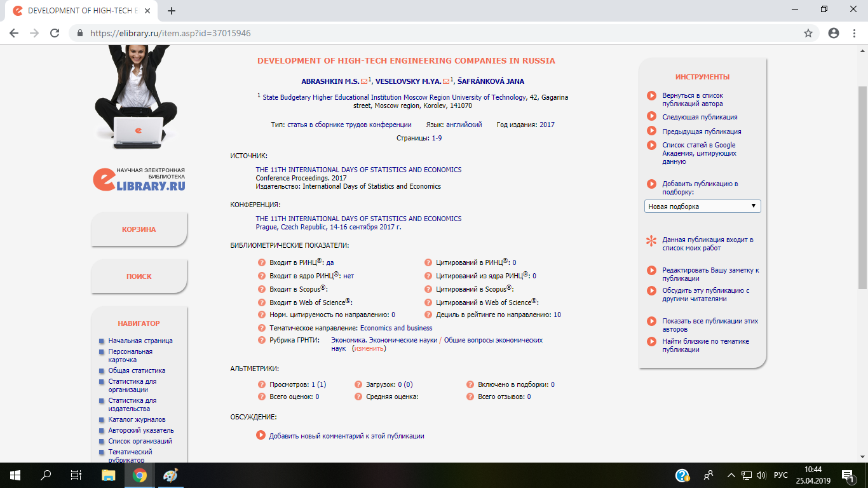Click help icon beside Цитирований в РИНЦ
This screenshot has width=868, height=488.
tap(428, 262)
